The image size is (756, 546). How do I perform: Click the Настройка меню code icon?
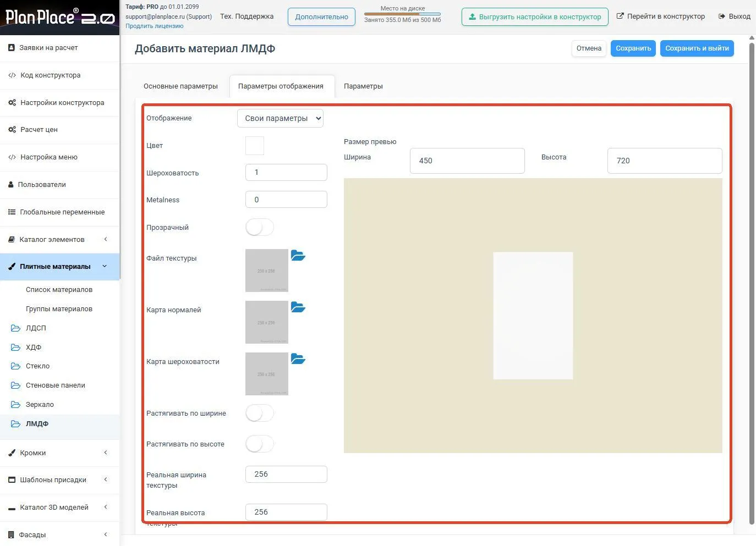(x=12, y=157)
